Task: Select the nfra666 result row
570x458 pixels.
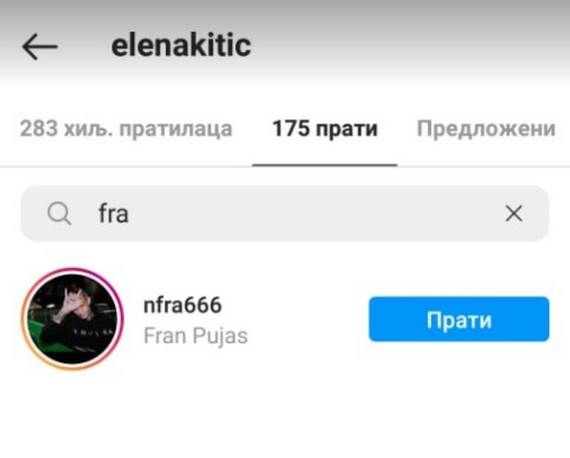Action: click(x=285, y=319)
